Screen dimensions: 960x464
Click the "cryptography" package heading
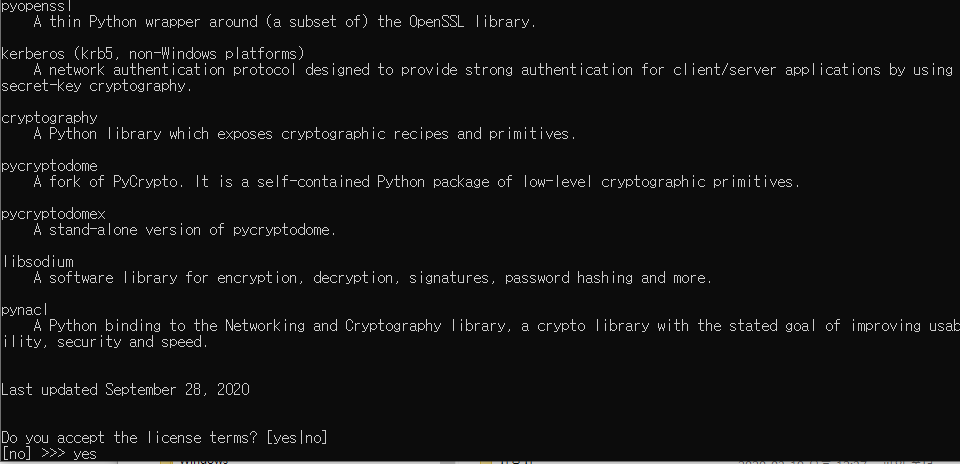(x=49, y=118)
